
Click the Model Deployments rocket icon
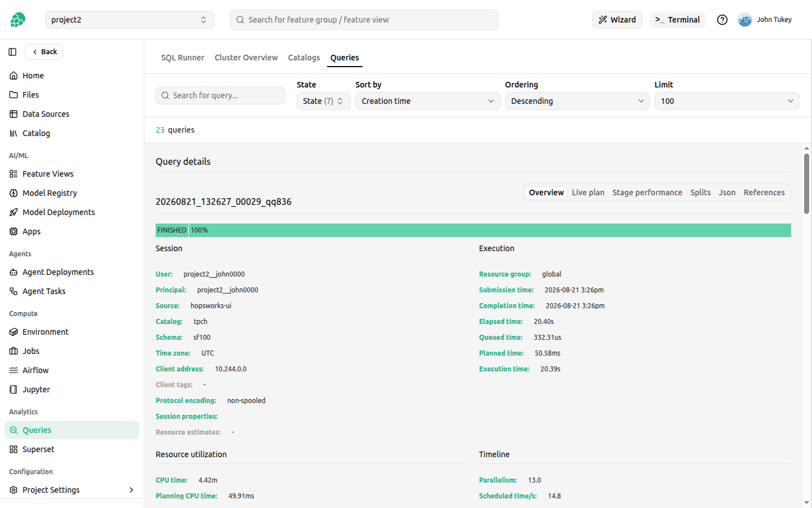click(14, 212)
